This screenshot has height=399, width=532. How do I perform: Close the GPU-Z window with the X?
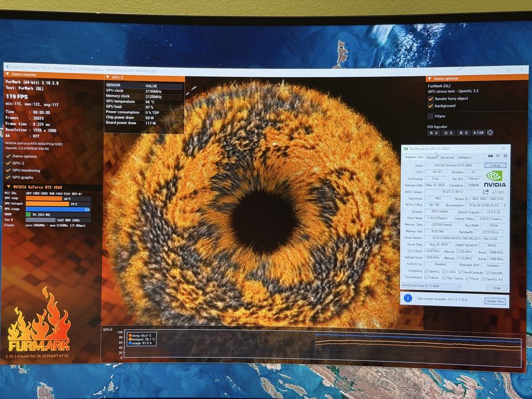[x=504, y=149]
